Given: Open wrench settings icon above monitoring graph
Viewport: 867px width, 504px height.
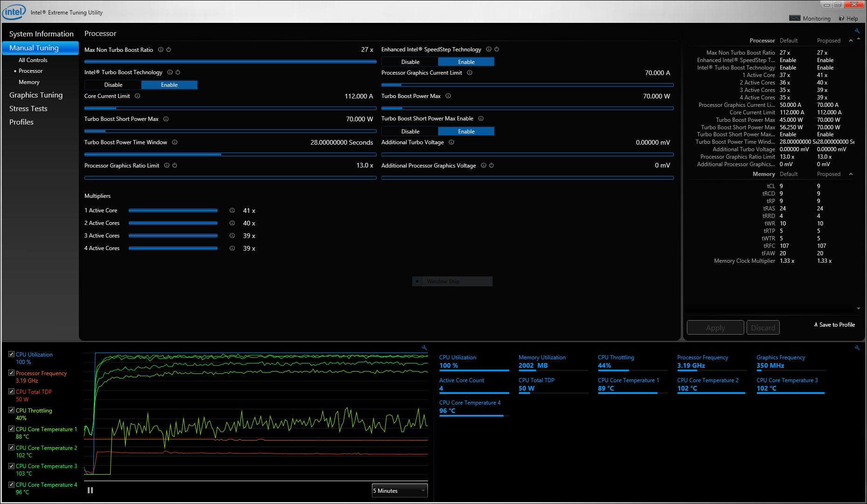Looking at the screenshot, I should click(x=424, y=348).
